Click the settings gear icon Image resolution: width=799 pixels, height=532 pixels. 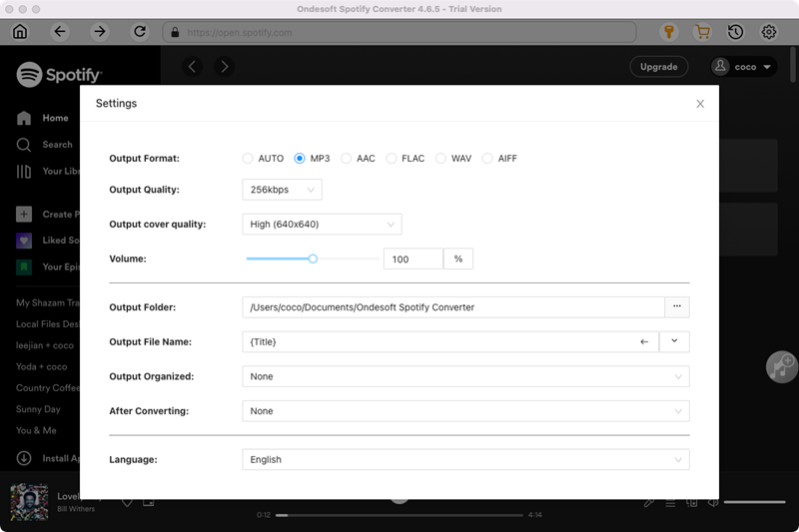(x=769, y=32)
